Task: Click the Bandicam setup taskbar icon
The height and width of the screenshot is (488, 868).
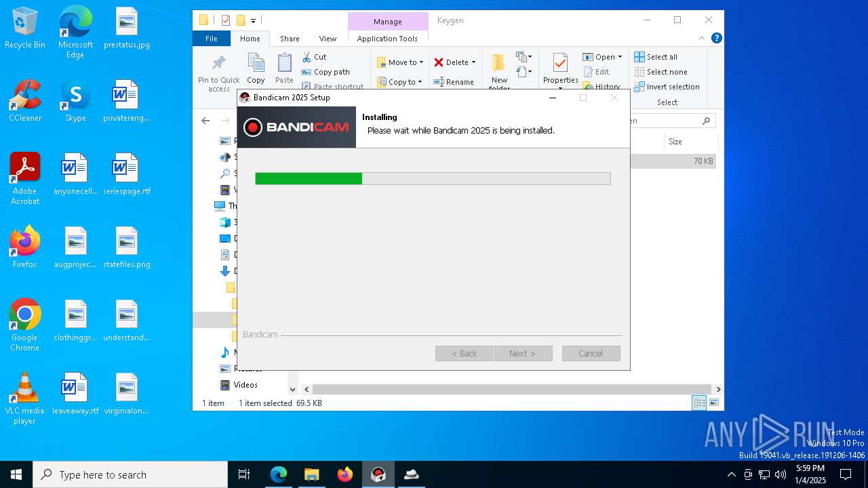Action: [x=378, y=474]
